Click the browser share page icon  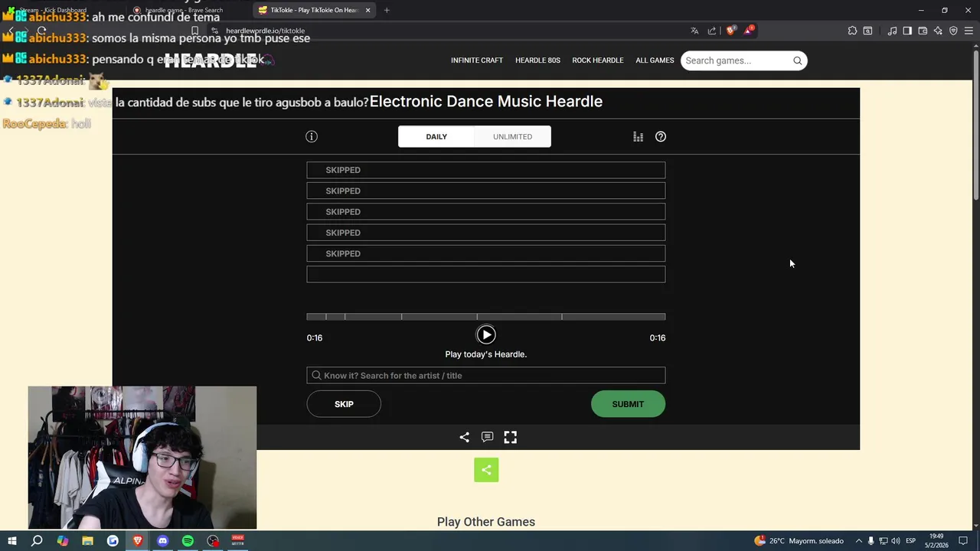712,31
